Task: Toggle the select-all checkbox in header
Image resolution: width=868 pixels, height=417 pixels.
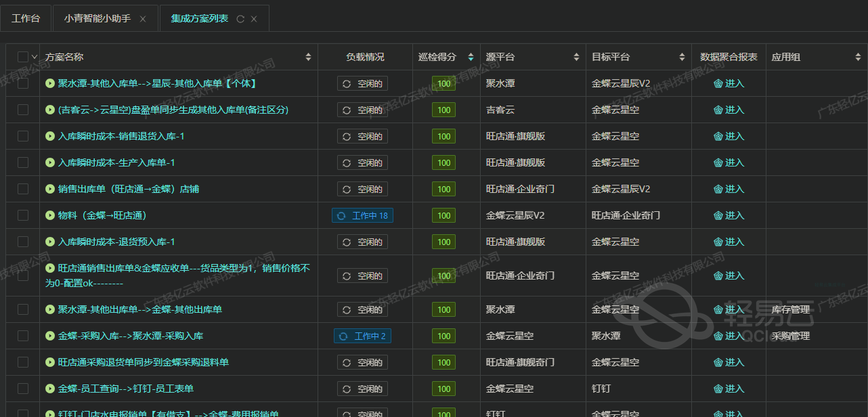Action: click(x=23, y=57)
